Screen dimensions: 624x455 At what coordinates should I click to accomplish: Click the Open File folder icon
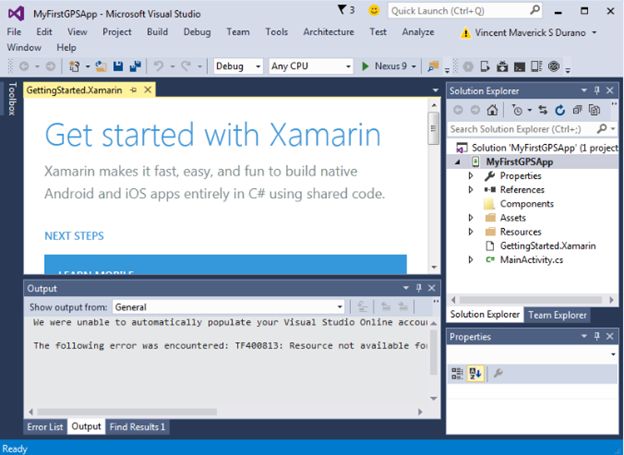tap(101, 66)
